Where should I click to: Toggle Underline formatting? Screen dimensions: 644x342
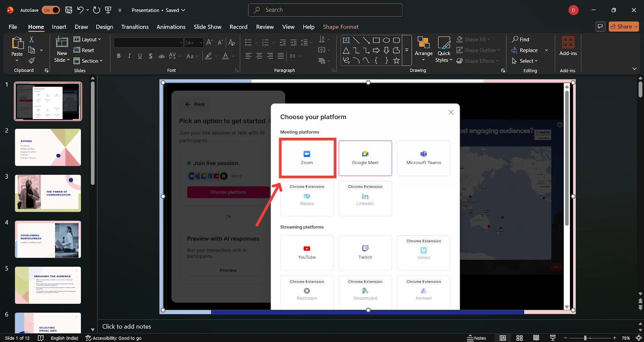(140, 56)
